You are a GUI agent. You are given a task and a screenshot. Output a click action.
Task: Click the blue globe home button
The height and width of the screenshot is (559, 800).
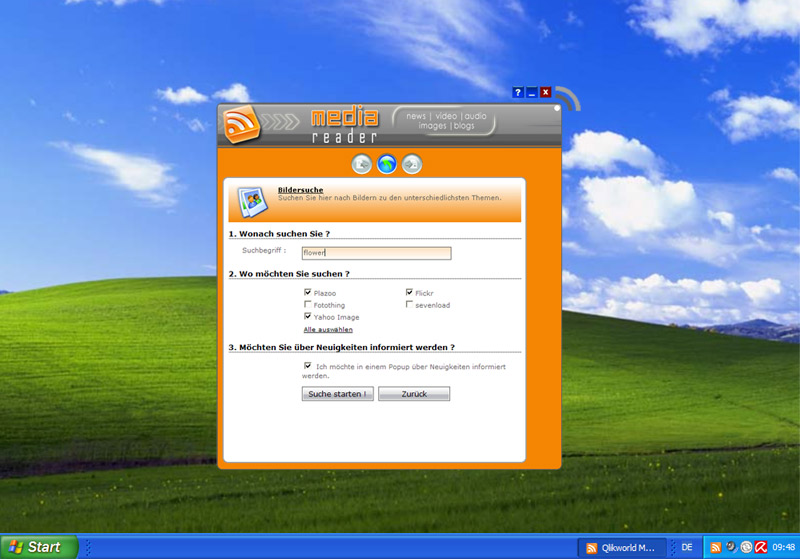(387, 164)
